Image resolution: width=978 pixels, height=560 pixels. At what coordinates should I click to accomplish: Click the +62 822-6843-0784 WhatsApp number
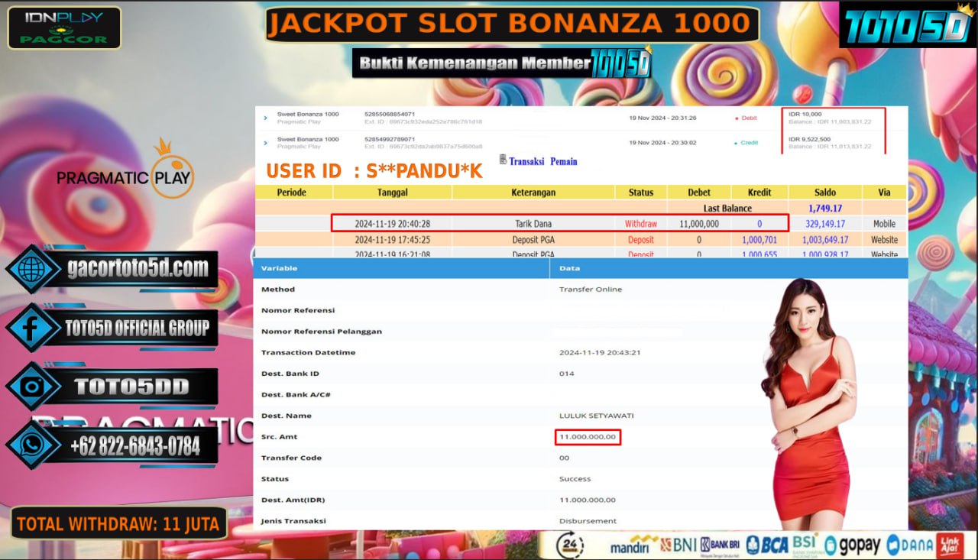(134, 446)
